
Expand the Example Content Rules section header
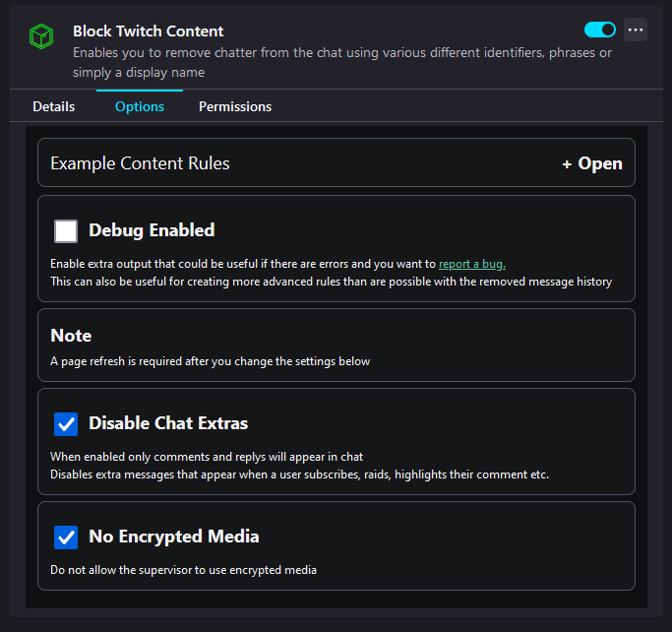(x=140, y=163)
